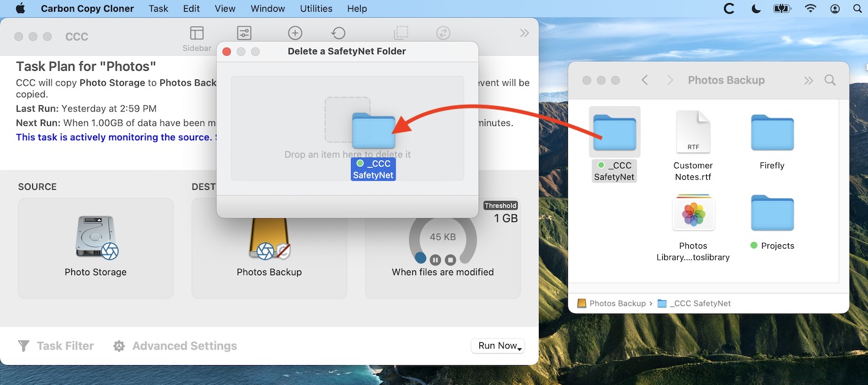This screenshot has height=385, width=868.
Task: Click 'Last Run: Yesterday at 2:59 PM' text
Action: 86,108
